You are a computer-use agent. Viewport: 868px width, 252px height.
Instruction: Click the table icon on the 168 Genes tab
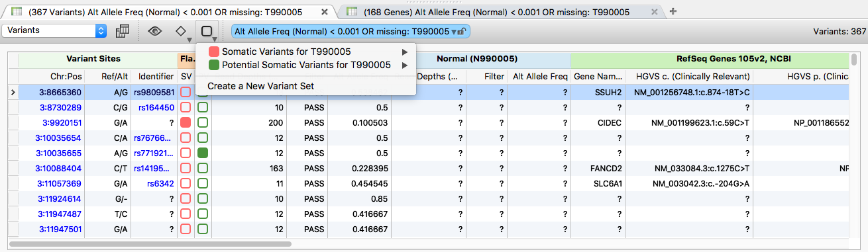coord(351,12)
